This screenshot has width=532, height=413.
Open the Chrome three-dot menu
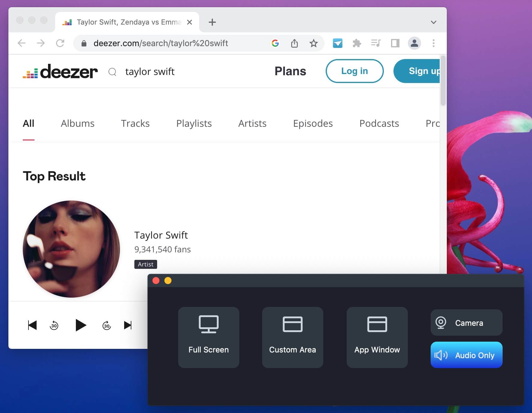434,43
